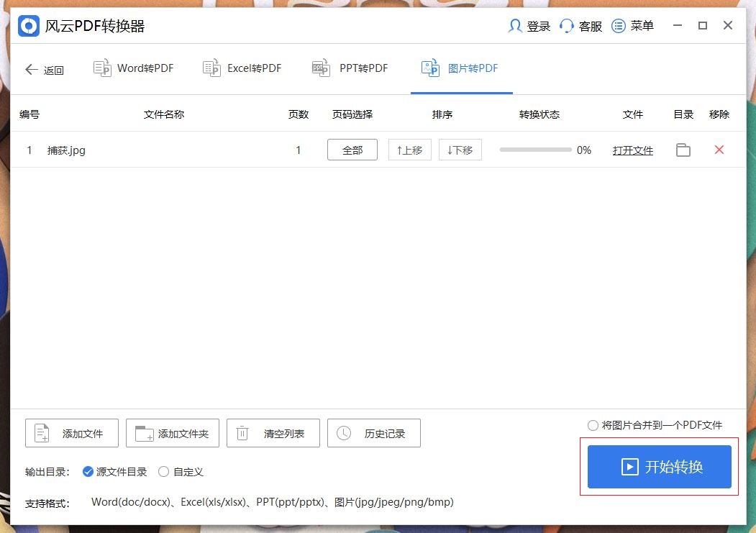The height and width of the screenshot is (533, 756).
Task: Click the 图片转PDF picture icon
Action: 430,67
